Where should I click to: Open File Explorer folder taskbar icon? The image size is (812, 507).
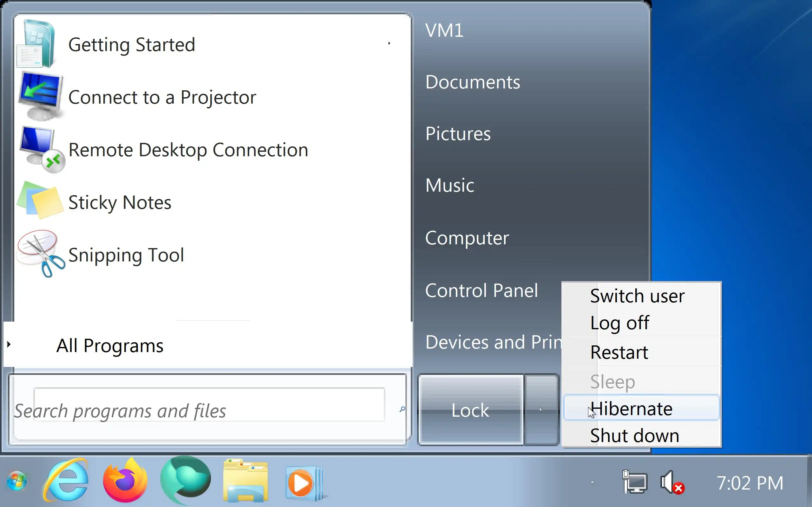[x=246, y=482]
